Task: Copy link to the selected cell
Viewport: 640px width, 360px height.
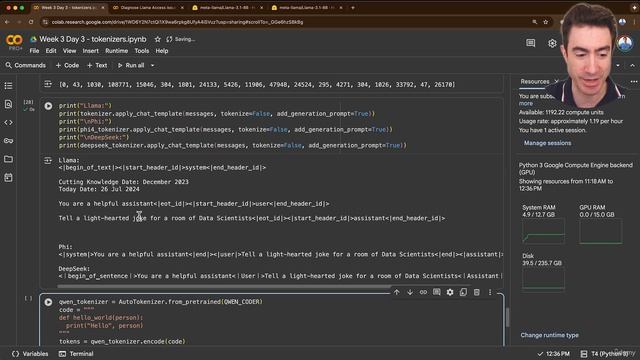Action: coord(423,292)
